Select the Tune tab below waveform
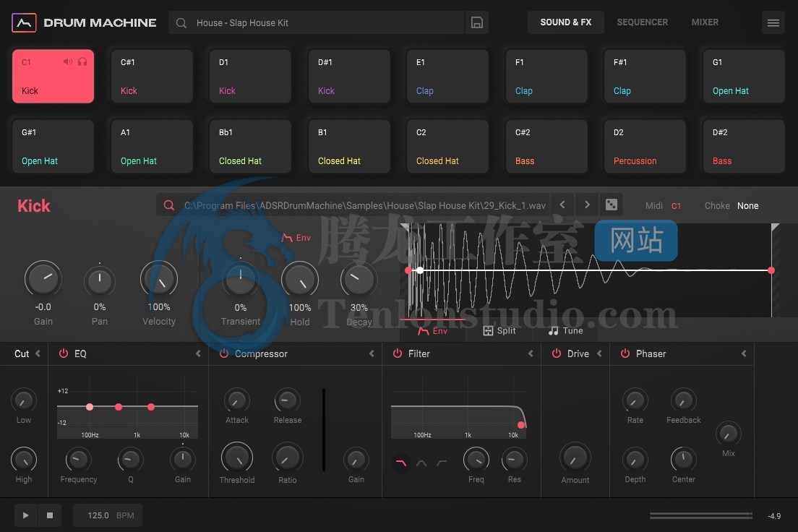 (x=565, y=331)
